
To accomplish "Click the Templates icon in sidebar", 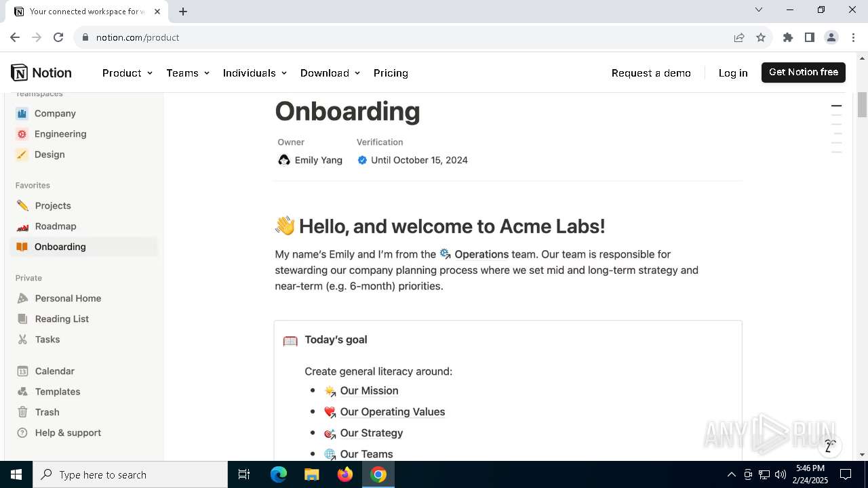I will click(x=22, y=392).
